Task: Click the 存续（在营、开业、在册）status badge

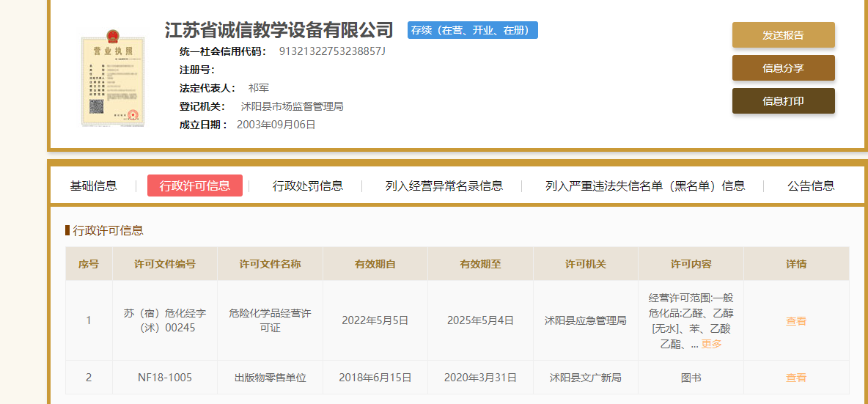Action: coord(473,30)
